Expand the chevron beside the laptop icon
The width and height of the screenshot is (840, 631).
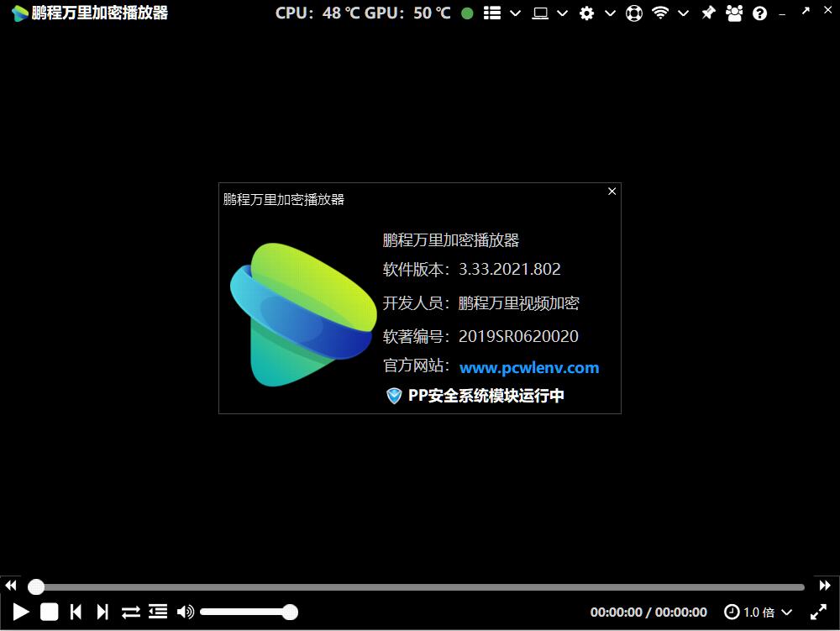[x=562, y=13]
